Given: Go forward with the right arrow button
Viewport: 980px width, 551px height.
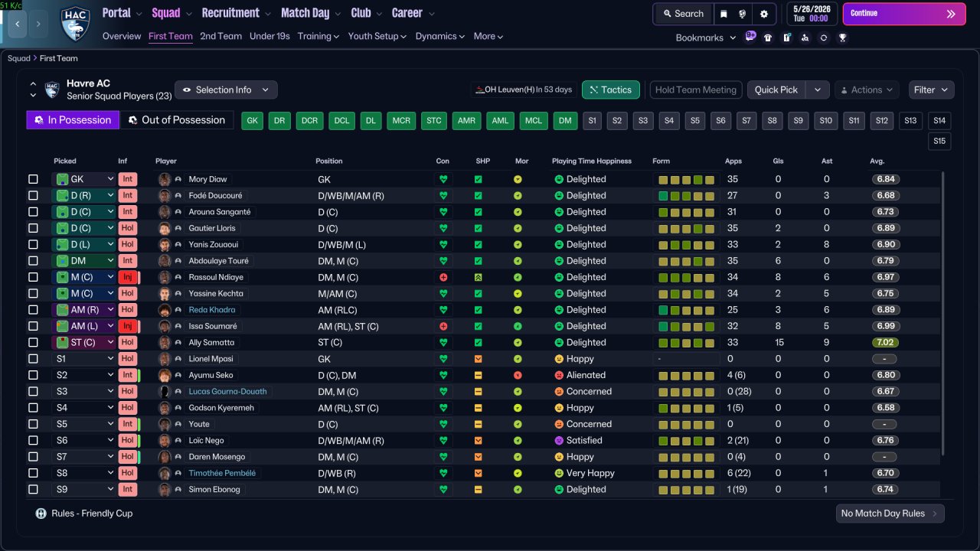Looking at the screenshot, I should 40,24.
